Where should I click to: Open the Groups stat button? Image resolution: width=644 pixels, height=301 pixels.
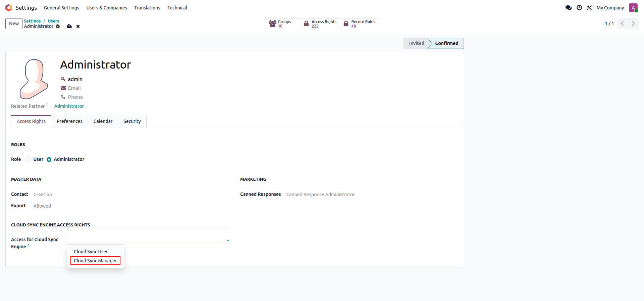[282, 24]
